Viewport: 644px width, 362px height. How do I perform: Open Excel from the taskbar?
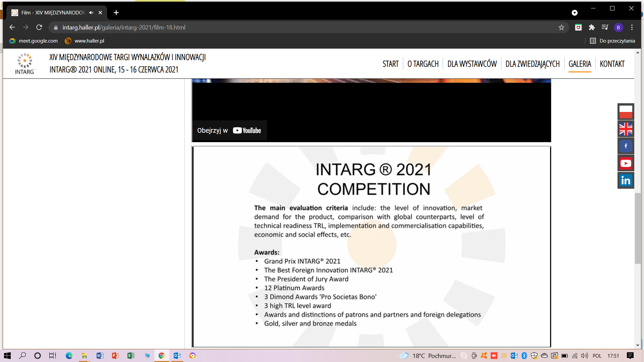[130, 356]
